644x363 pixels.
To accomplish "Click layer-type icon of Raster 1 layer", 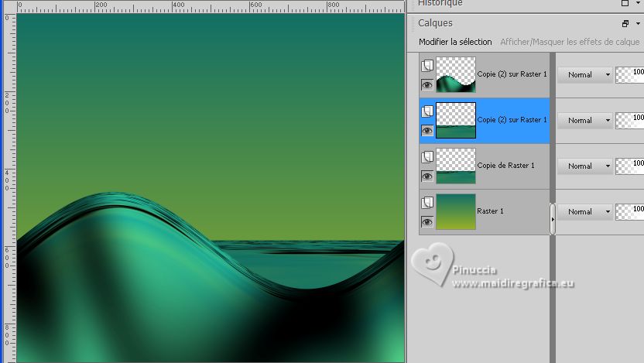I will click(x=427, y=203).
